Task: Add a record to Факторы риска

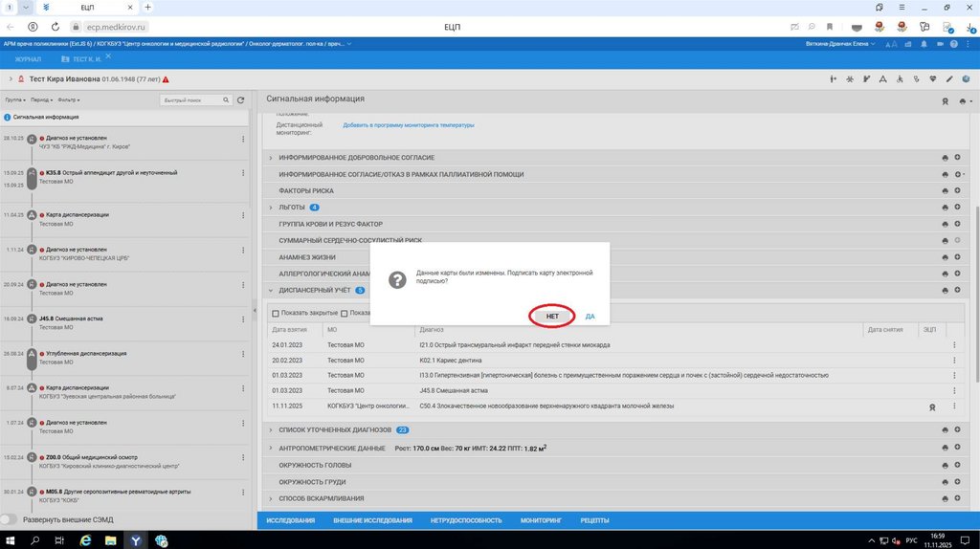Action: click(x=957, y=190)
